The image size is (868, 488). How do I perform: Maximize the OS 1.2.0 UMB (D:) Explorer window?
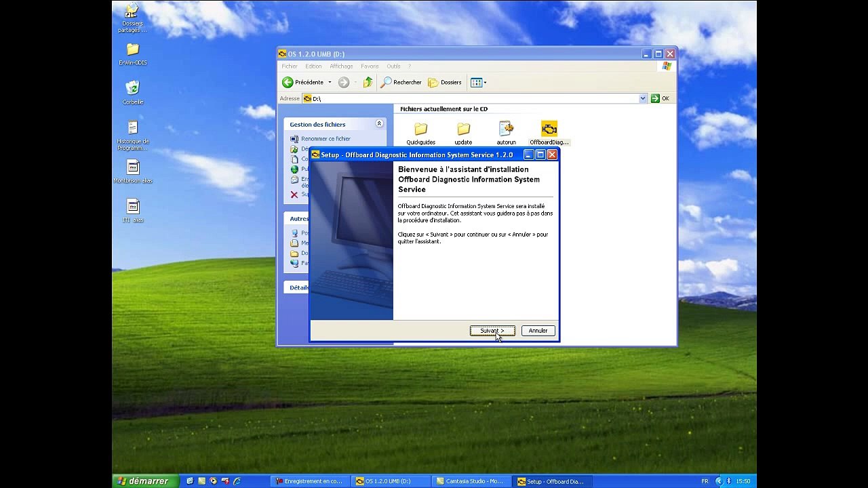pyautogui.click(x=658, y=54)
